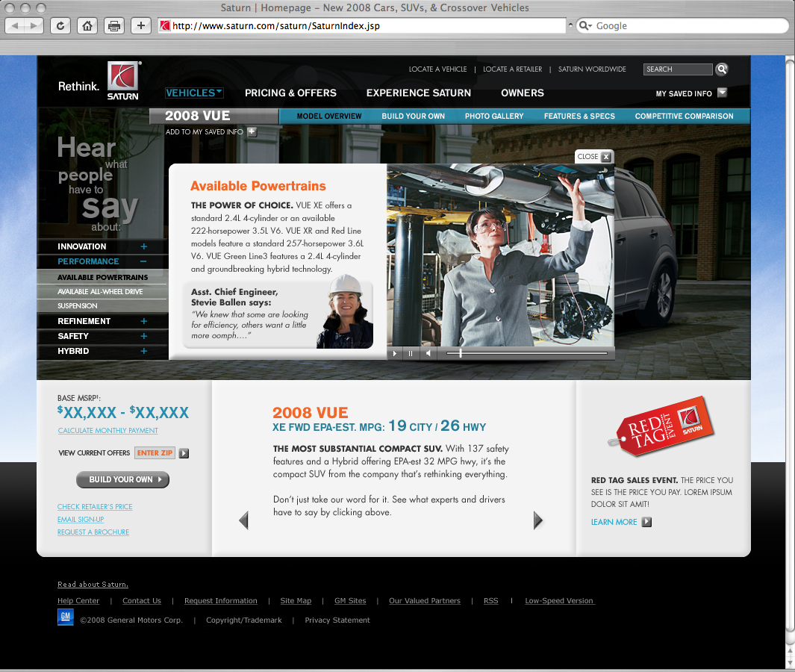Screen dimensions: 795x672
Task: Open the Vehicles dropdown menu
Action: point(194,93)
